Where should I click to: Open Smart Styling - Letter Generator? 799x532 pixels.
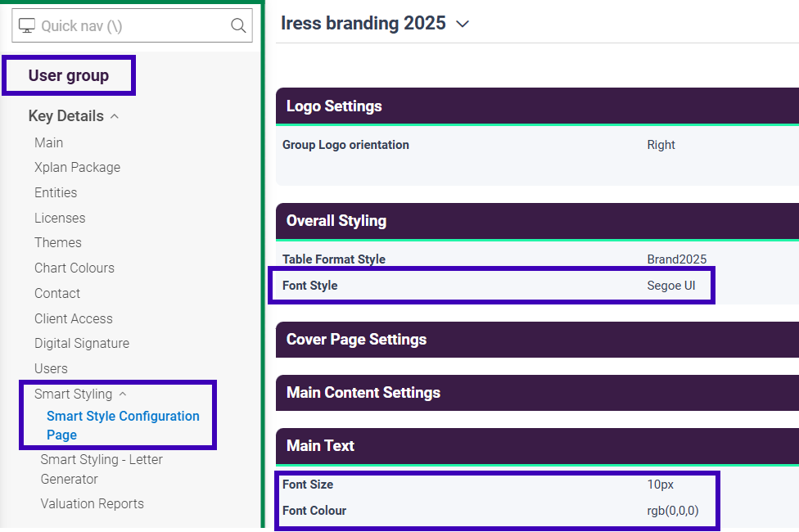(101, 469)
